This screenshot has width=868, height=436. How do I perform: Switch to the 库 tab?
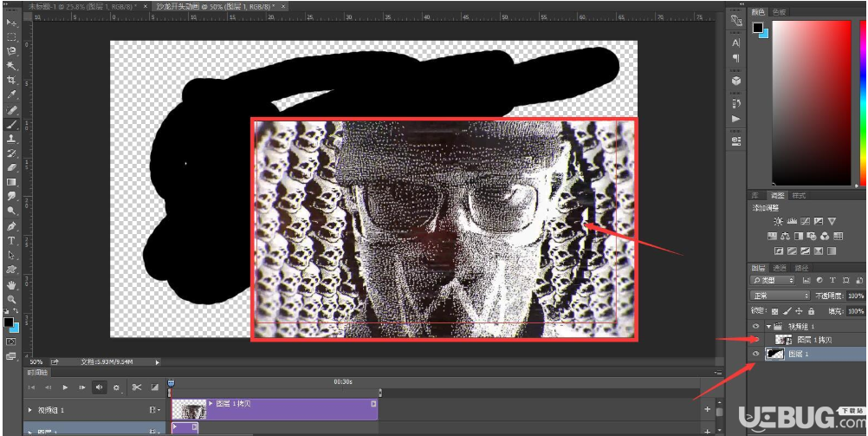pyautogui.click(x=756, y=196)
